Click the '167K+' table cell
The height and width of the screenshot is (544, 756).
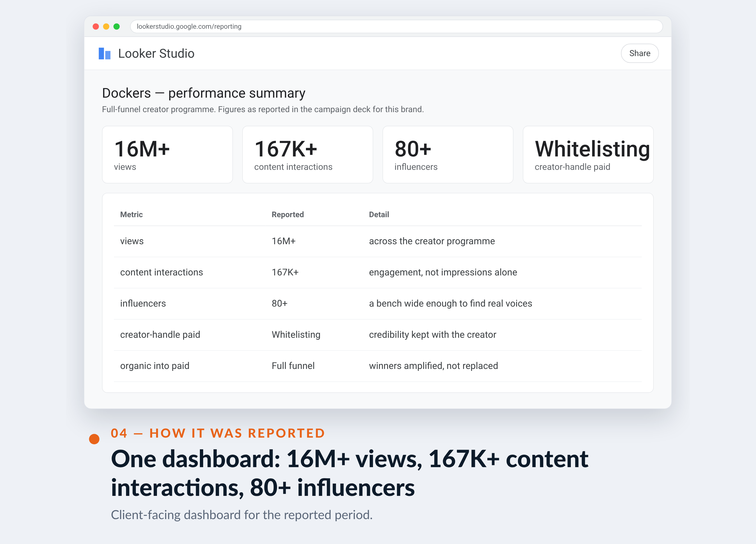[x=285, y=272]
